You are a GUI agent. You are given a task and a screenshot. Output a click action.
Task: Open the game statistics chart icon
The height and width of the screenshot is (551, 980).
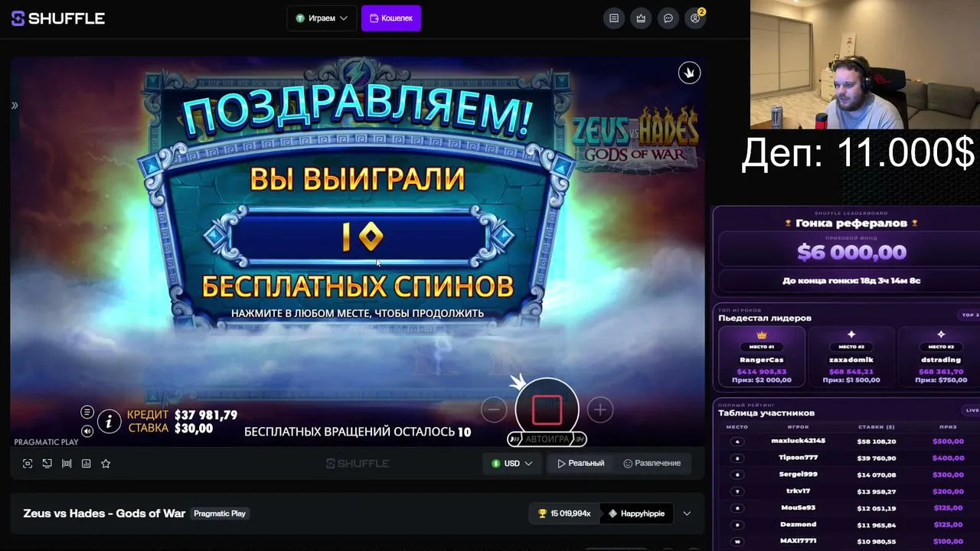[87, 463]
